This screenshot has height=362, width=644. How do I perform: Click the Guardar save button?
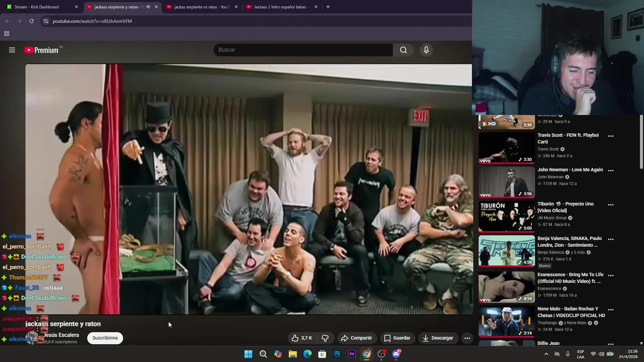pos(397,338)
